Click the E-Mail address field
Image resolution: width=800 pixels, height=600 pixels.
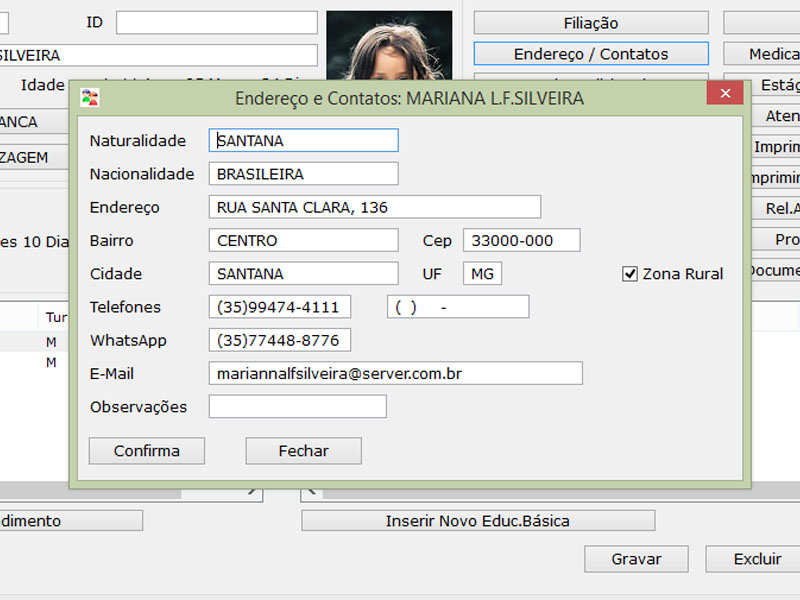(395, 374)
